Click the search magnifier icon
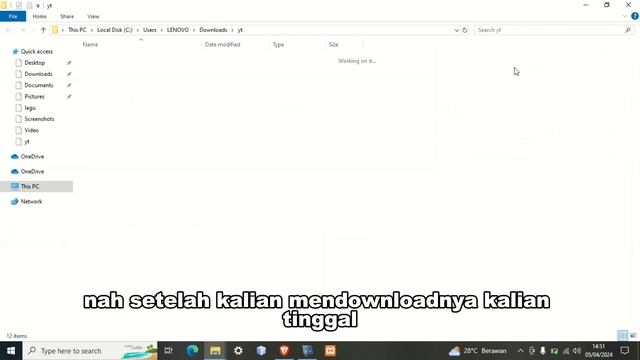This screenshot has width=640, height=360. coord(628,30)
